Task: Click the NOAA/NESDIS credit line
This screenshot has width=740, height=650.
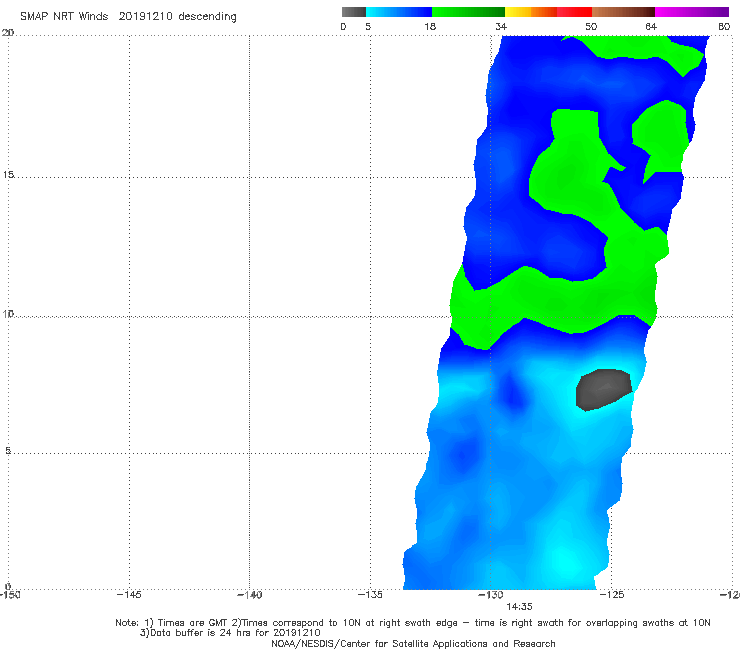Action: coord(413,644)
